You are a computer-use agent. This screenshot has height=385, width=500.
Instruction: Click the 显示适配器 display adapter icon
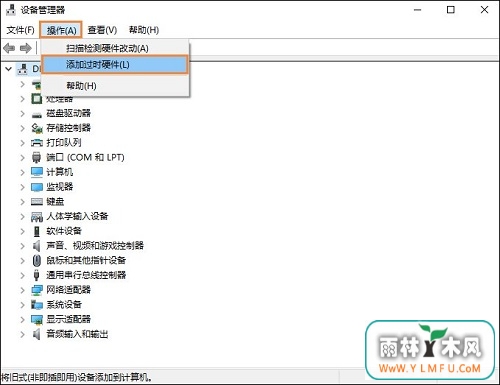(x=37, y=319)
